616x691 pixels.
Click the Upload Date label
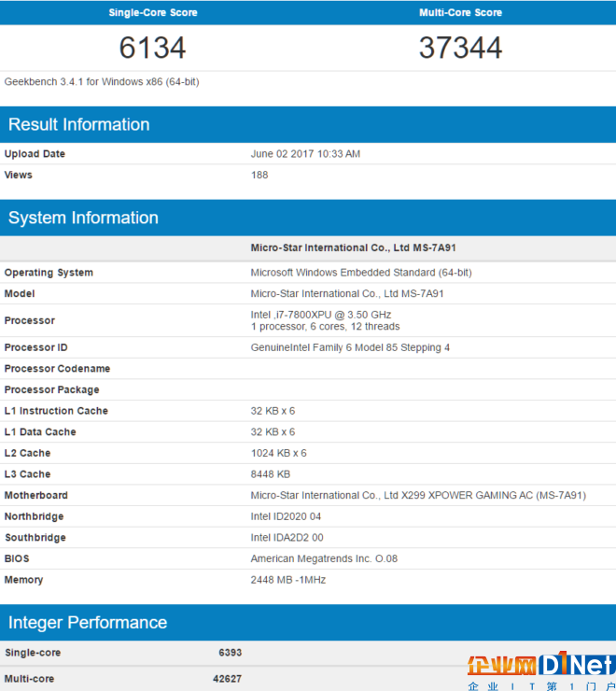tap(35, 154)
